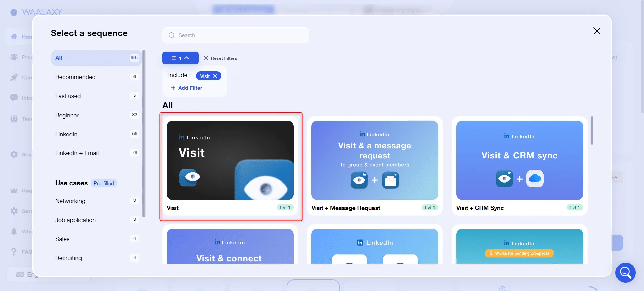The image size is (644, 291).
Task: Open the filters toggle button showing 1
Action: point(180,58)
